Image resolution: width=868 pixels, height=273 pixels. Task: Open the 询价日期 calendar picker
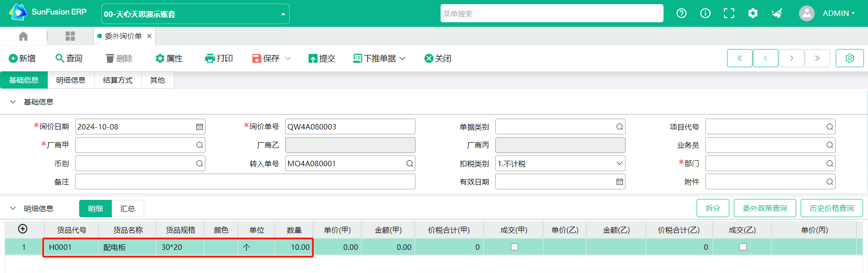pyautogui.click(x=199, y=127)
